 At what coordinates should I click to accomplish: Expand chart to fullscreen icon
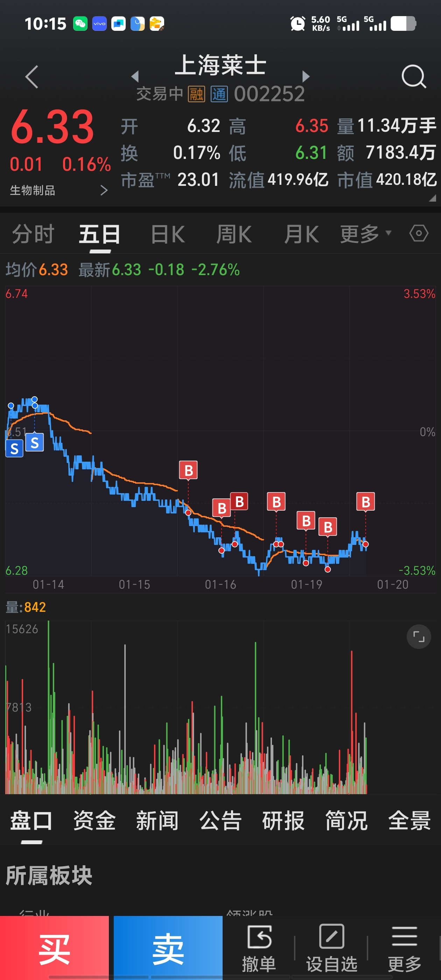(419, 636)
